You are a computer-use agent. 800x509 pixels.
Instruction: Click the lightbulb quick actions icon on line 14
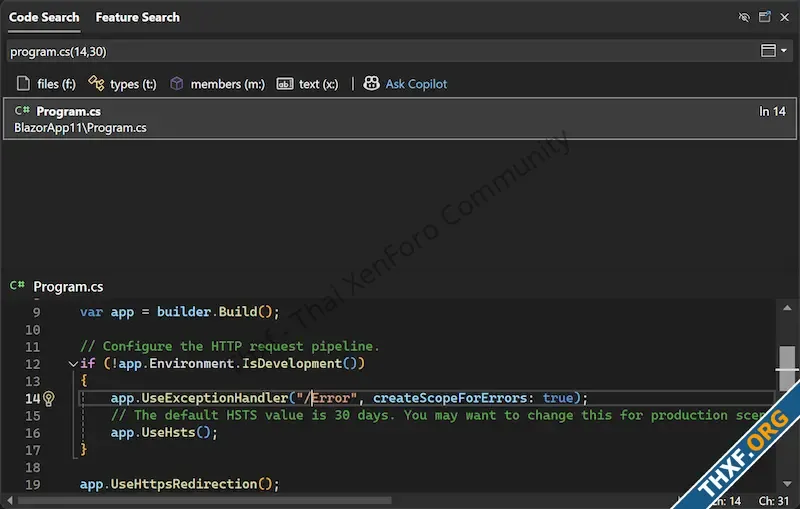coord(49,398)
